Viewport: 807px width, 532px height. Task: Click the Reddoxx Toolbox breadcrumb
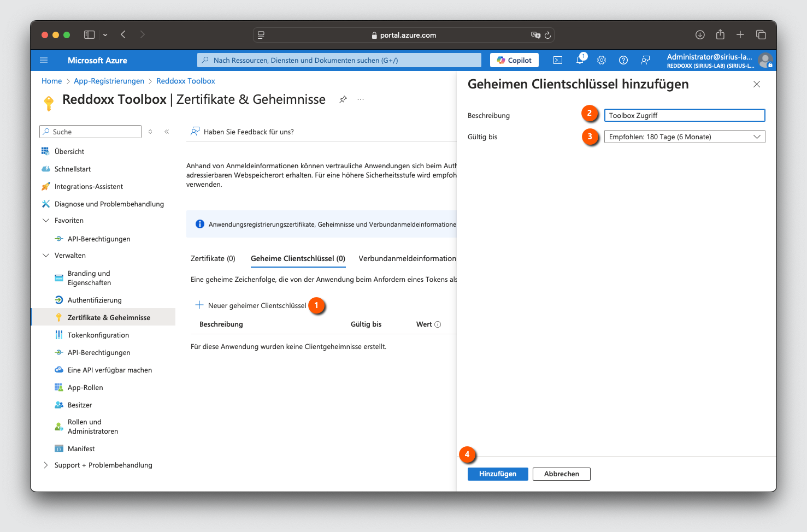(x=186, y=81)
